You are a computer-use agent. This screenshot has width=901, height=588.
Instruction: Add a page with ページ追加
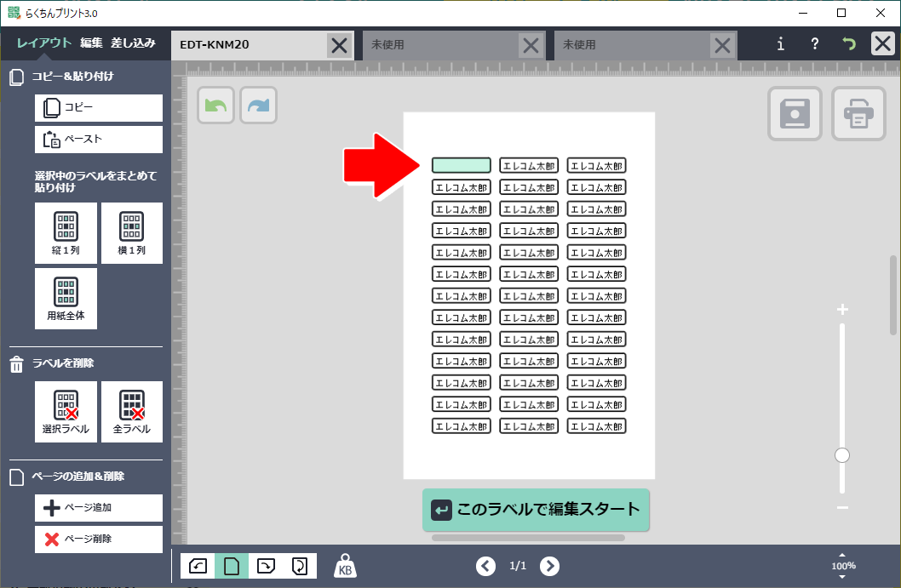(x=99, y=508)
